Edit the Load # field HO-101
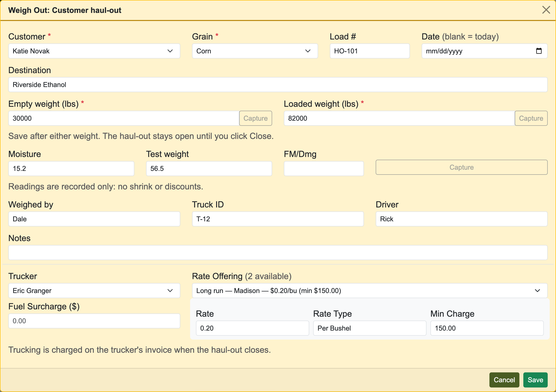The width and height of the screenshot is (556, 392). (x=370, y=51)
